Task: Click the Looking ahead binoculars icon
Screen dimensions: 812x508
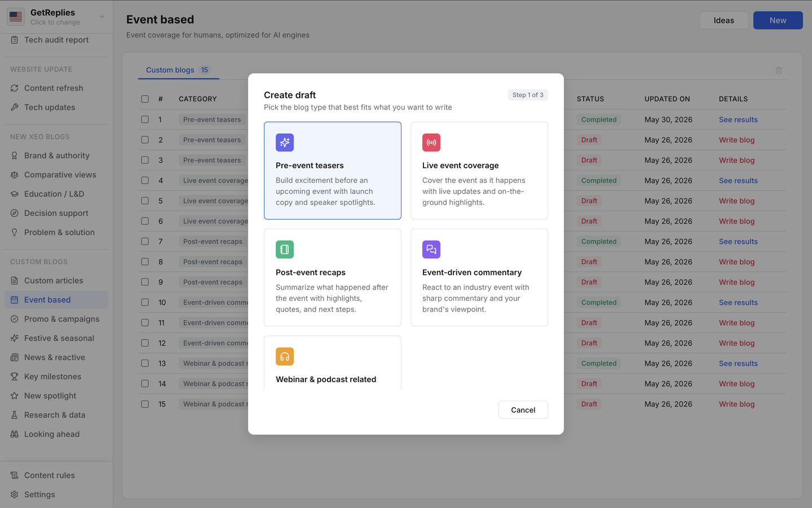Action: click(15, 434)
